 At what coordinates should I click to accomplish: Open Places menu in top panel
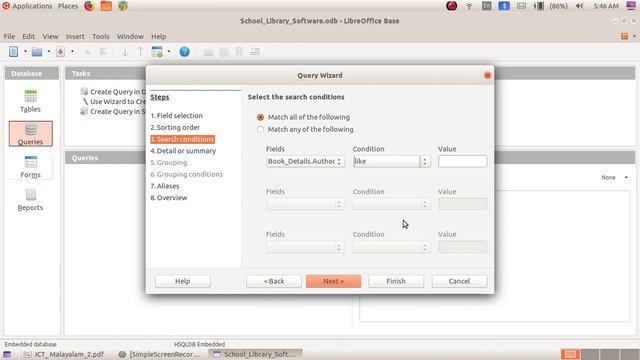(68, 6)
